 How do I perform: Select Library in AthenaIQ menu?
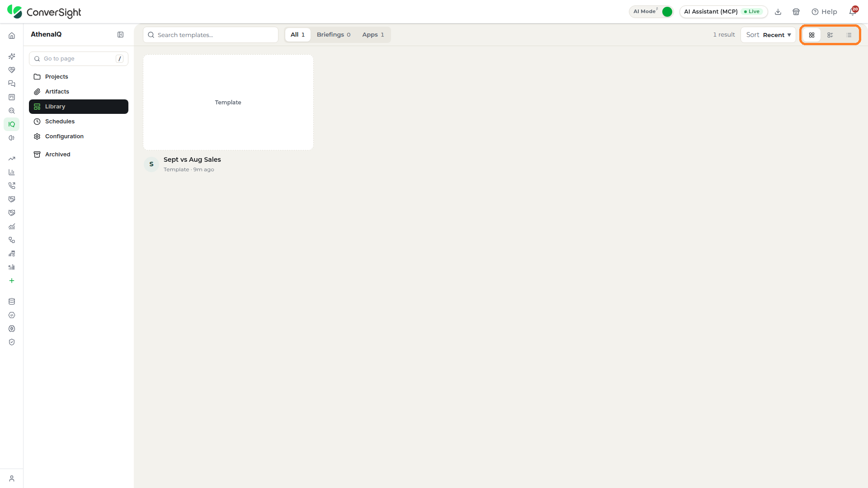(79, 107)
